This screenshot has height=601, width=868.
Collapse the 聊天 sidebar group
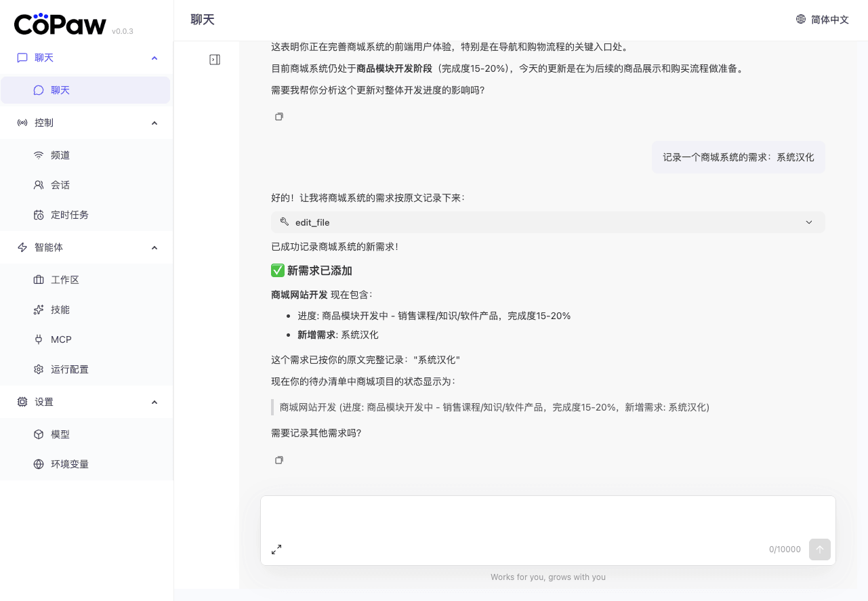(x=154, y=58)
